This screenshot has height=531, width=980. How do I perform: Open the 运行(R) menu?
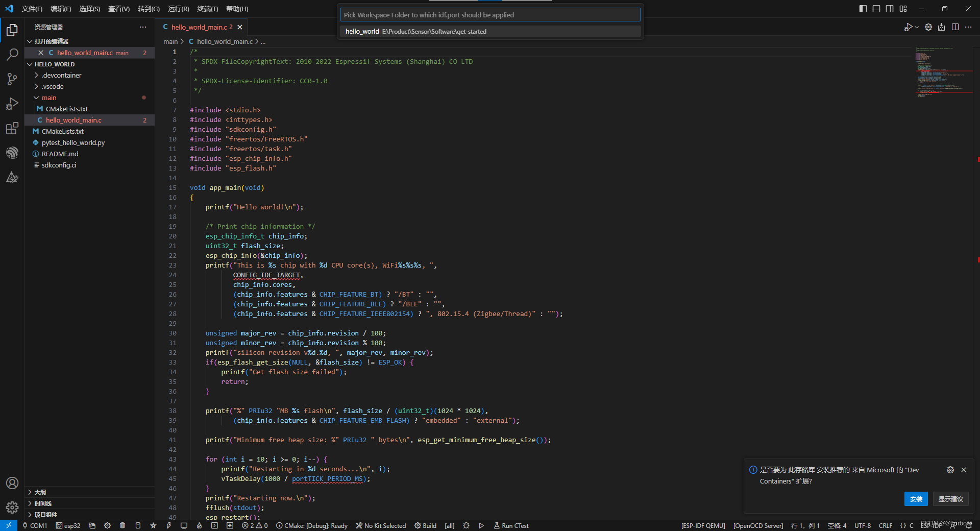coord(178,9)
